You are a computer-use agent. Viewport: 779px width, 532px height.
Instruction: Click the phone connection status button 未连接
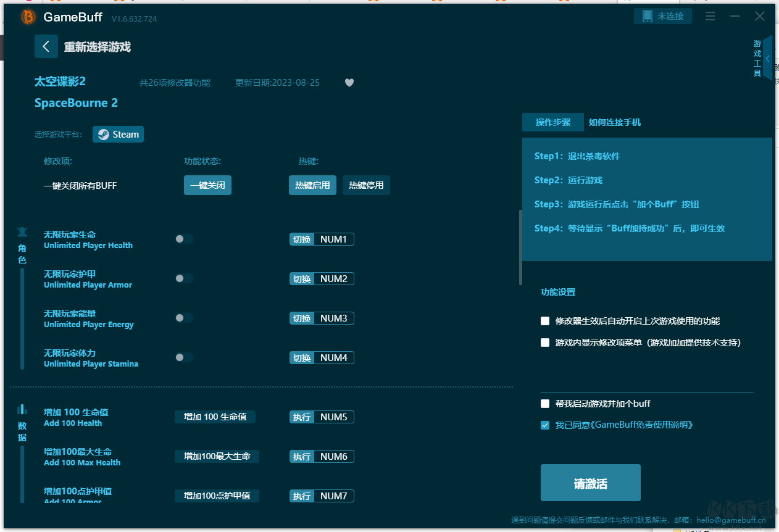(663, 16)
